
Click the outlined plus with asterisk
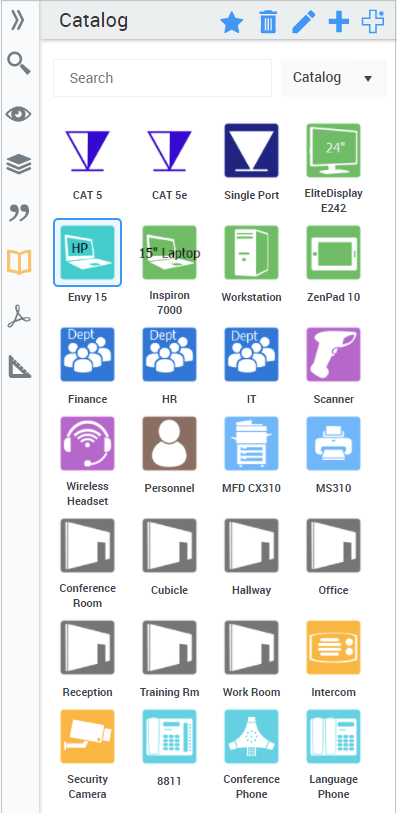click(373, 22)
